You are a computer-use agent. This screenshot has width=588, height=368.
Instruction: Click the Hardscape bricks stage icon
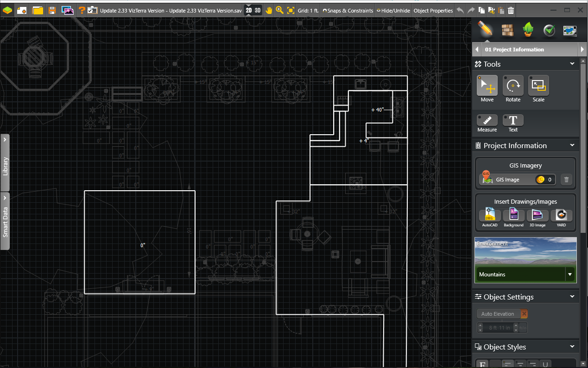pyautogui.click(x=508, y=30)
